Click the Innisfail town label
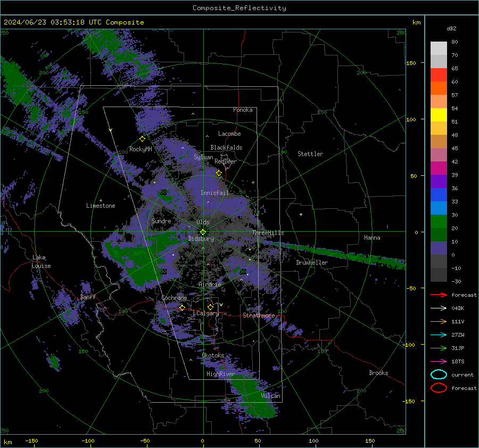Viewport: 479px width, 448px height. point(214,193)
